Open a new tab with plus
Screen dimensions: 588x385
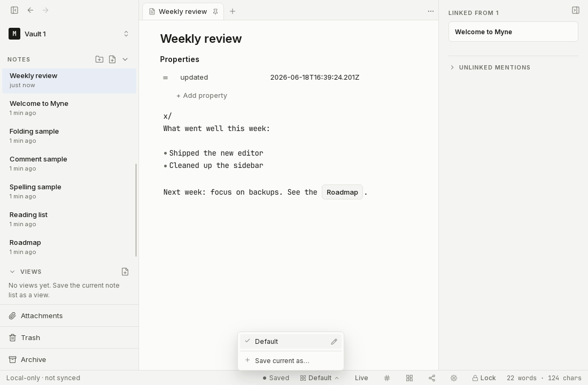point(233,12)
